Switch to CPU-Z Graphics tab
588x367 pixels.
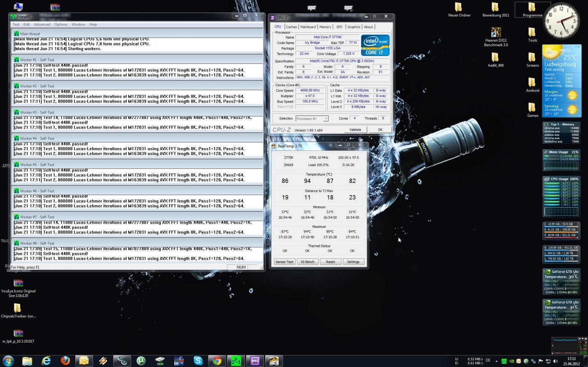[354, 27]
